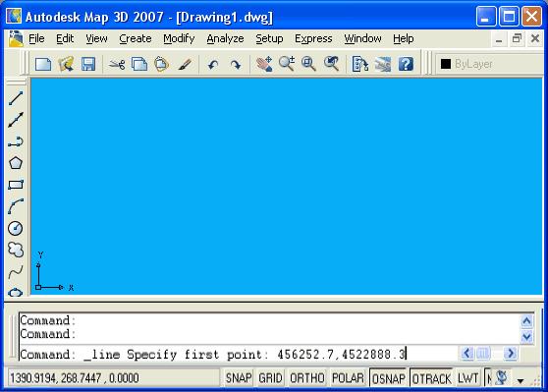Select the Polyline tool
548x392 pixels.
(x=16, y=141)
